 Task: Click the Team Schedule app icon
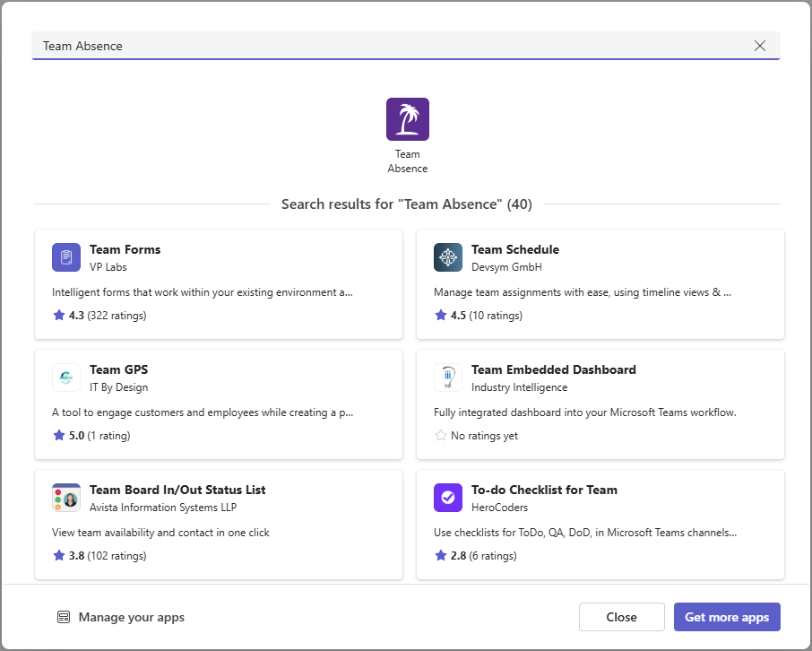click(x=448, y=257)
